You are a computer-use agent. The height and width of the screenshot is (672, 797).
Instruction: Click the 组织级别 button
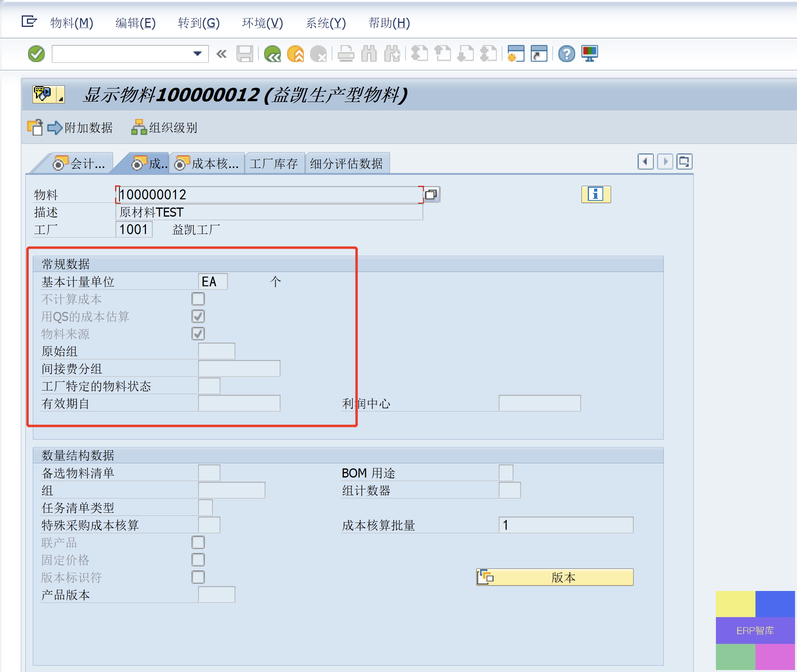[164, 128]
